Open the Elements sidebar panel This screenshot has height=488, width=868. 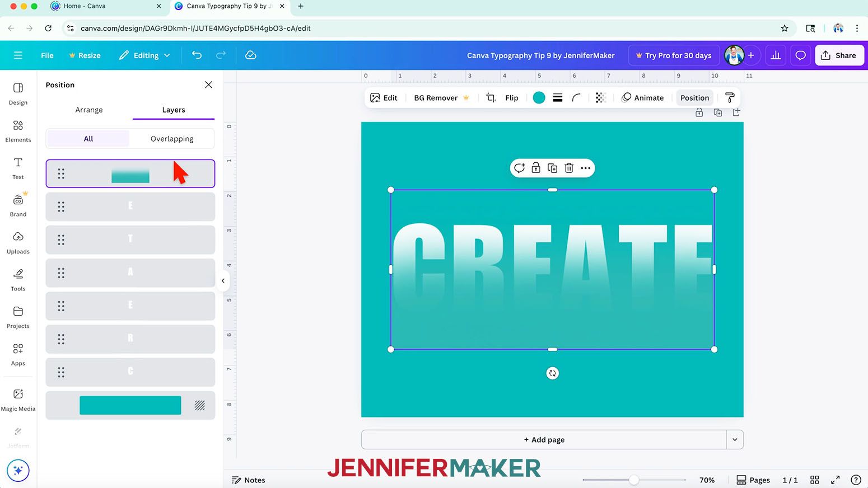[x=18, y=131]
